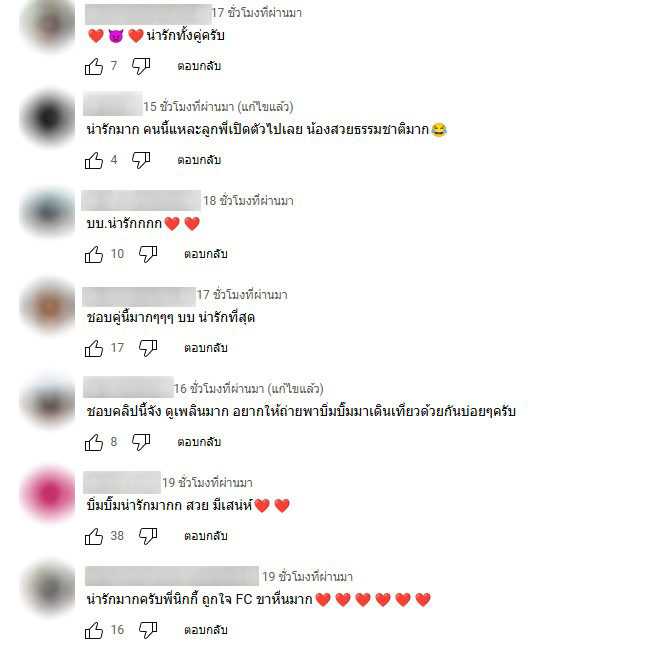Like the comment with 4 likes
The image size is (664, 655).
coord(94,160)
